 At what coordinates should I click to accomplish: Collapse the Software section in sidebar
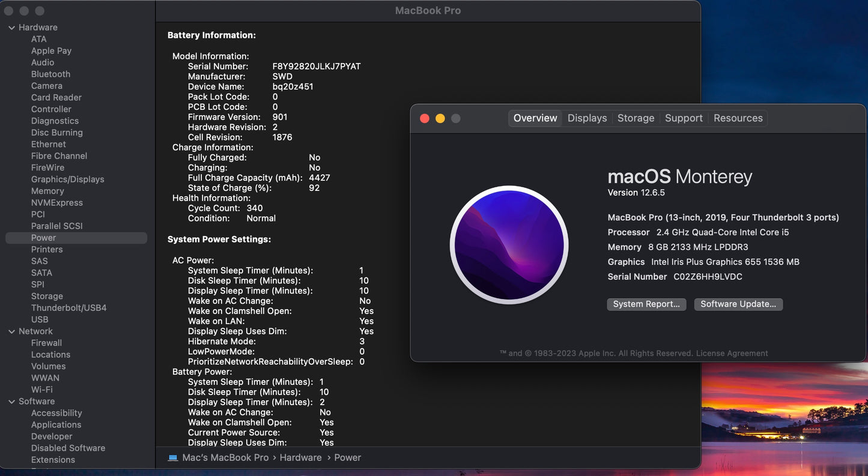(x=11, y=402)
